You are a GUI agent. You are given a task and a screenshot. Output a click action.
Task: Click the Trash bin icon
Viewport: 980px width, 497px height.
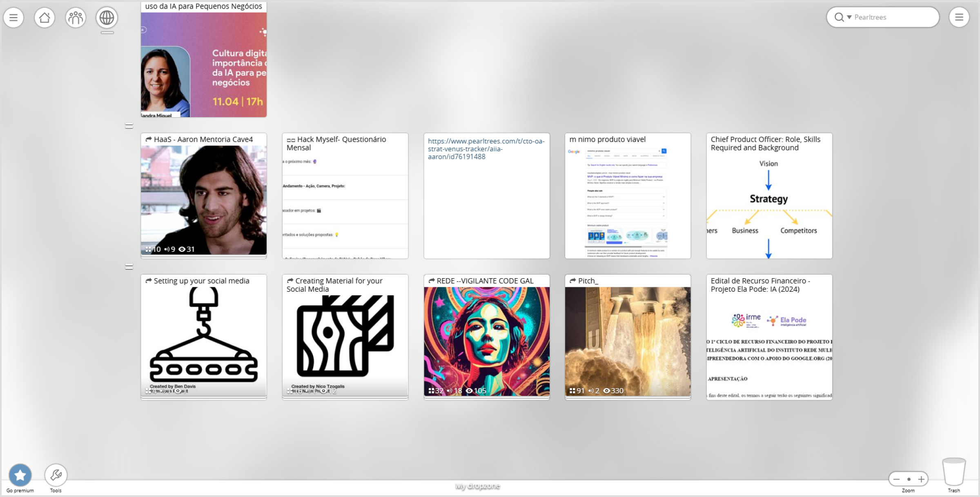(x=954, y=472)
